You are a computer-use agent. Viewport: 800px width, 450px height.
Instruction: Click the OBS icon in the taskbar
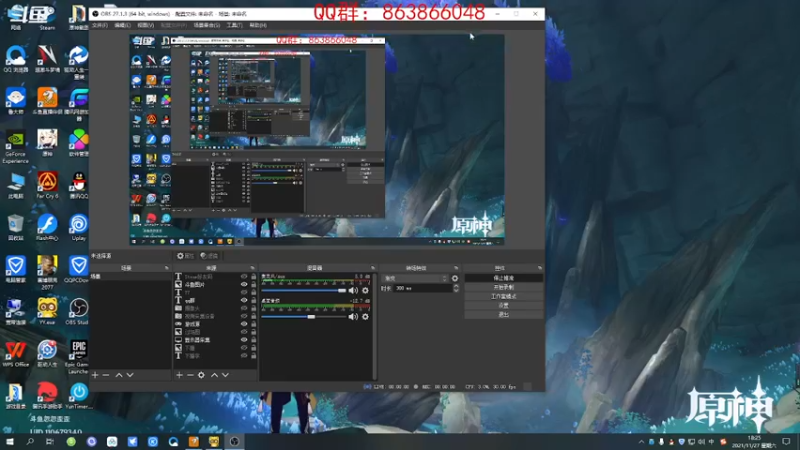point(234,441)
